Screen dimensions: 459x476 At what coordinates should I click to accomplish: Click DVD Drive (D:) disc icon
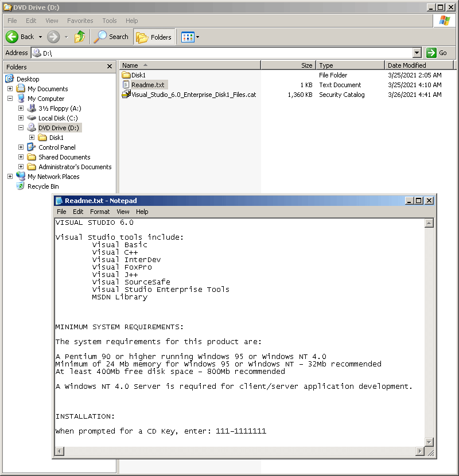pyautogui.click(x=32, y=127)
